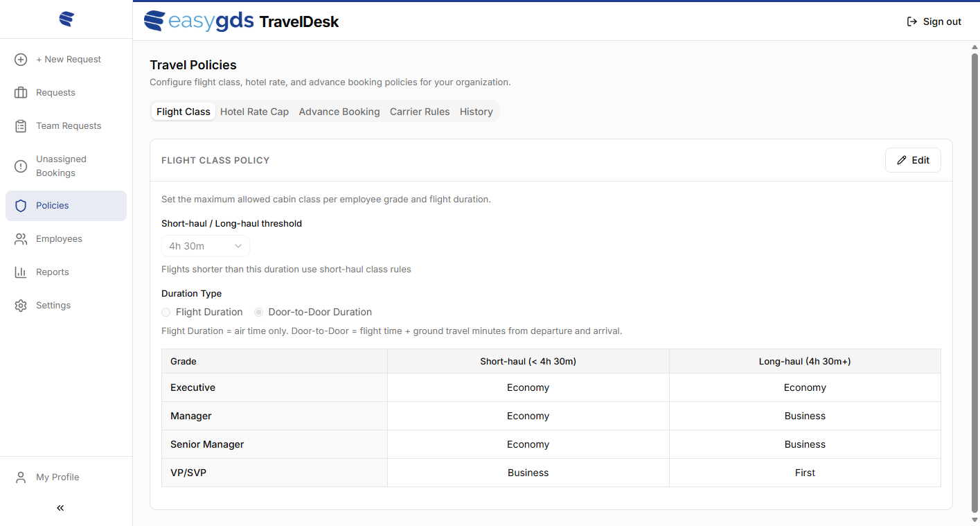This screenshot has height=526, width=980.
Task: Open the Advance Booking tab
Action: click(339, 112)
